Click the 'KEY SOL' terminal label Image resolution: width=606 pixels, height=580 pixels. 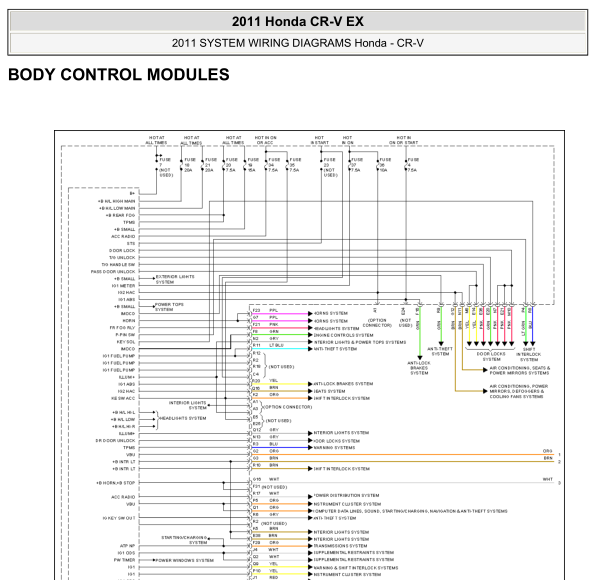(126, 342)
